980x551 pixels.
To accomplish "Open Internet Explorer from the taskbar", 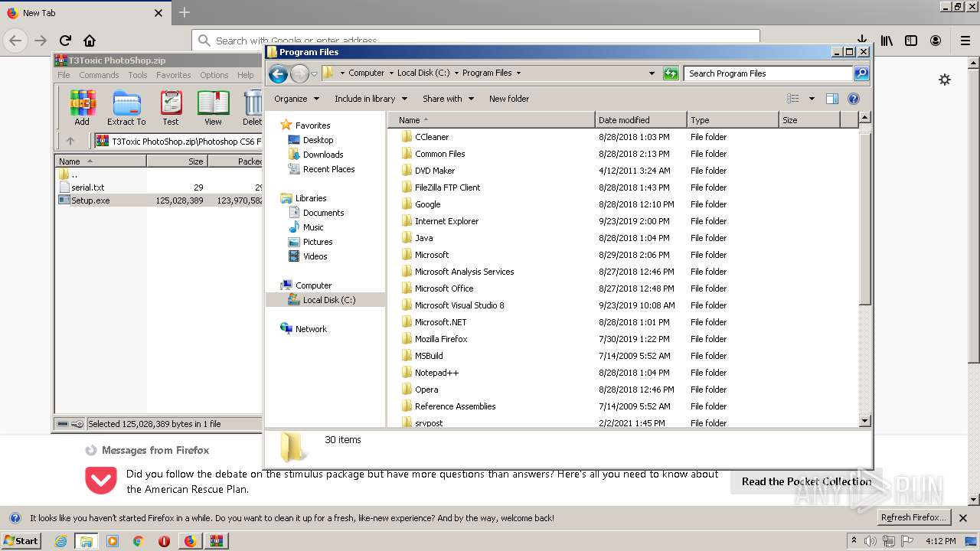I will point(60,541).
